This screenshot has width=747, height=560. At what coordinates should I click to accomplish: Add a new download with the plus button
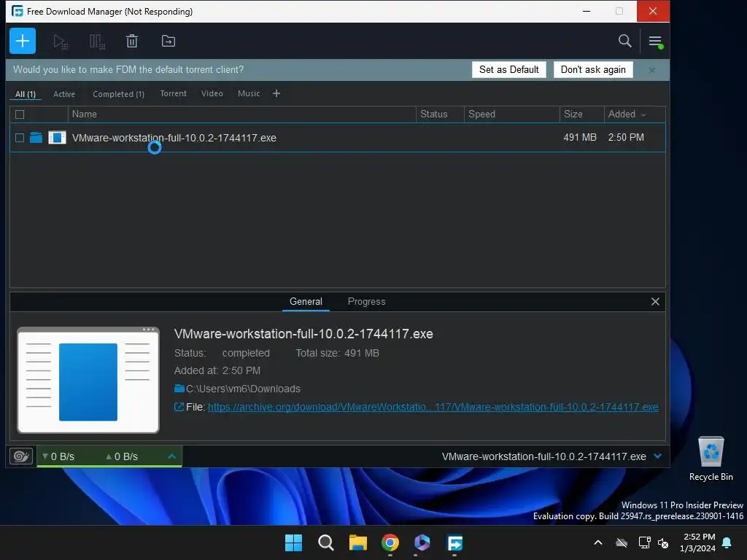(23, 41)
